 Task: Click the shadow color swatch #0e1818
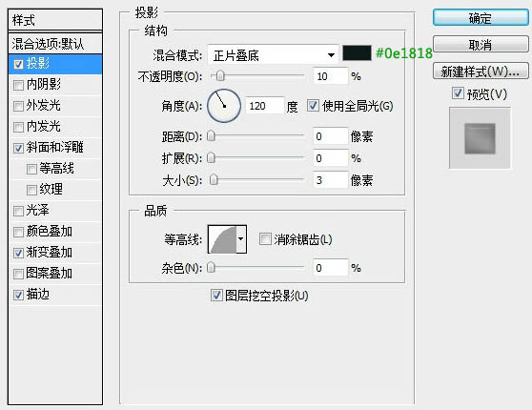tap(357, 53)
